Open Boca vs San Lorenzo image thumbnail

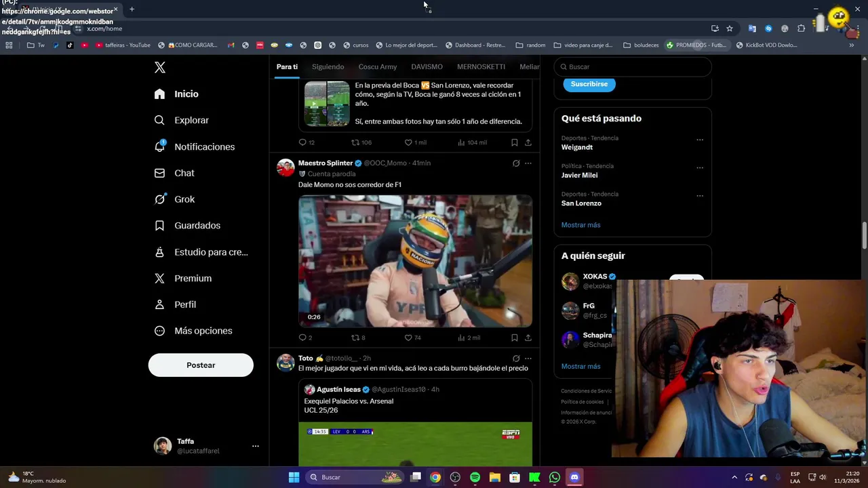327,104
